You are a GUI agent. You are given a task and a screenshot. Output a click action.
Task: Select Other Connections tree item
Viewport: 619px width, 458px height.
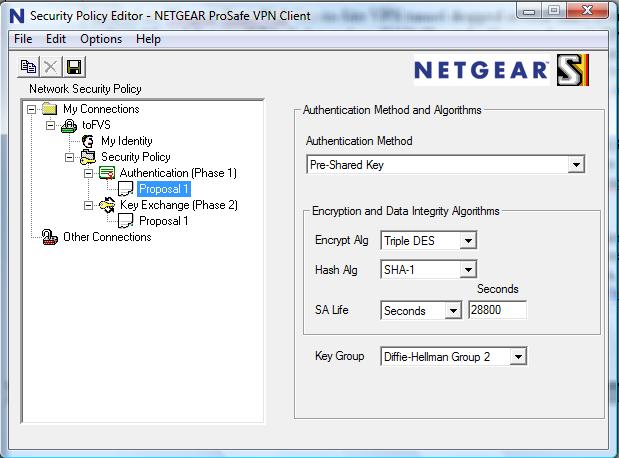(107, 237)
